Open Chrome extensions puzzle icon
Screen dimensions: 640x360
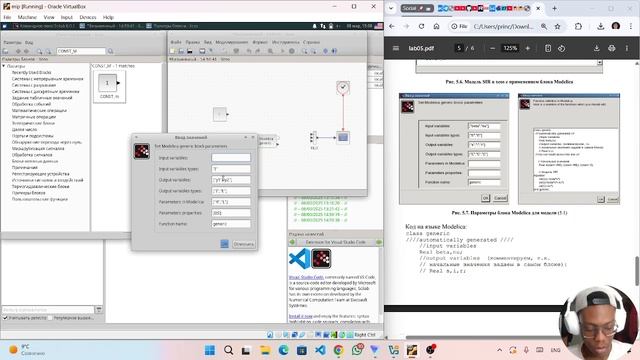[578, 26]
